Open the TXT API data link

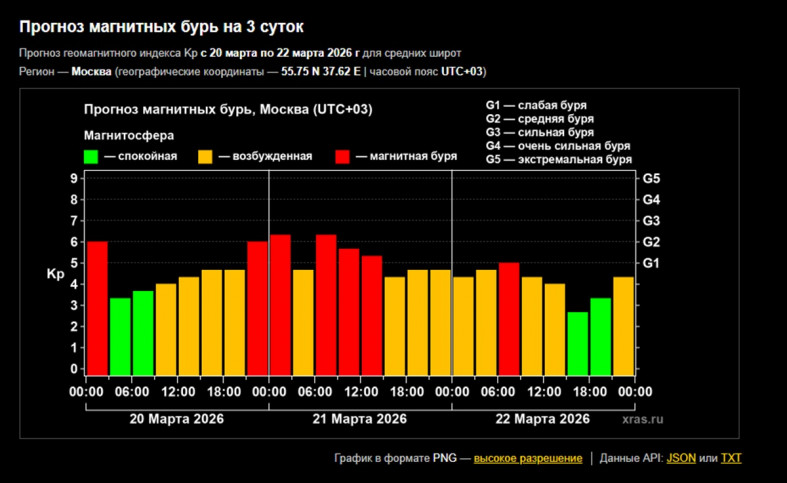coord(731,458)
